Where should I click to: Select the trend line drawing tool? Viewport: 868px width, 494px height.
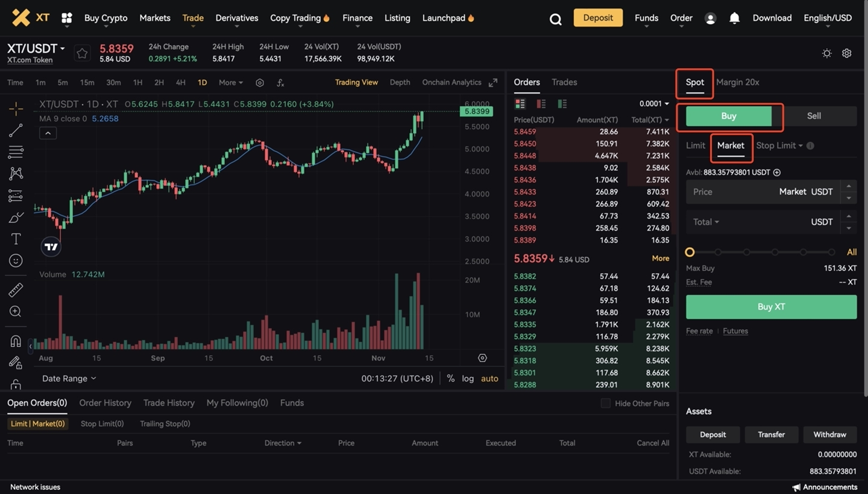tap(16, 130)
